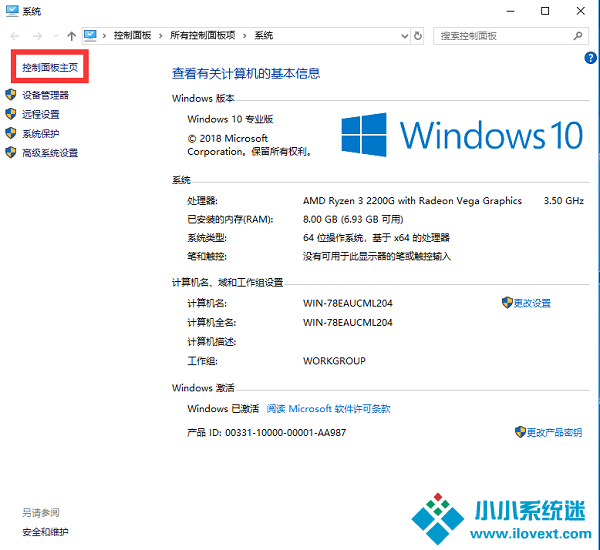Go up one level with up arrow
The width and height of the screenshot is (600, 550).
pyautogui.click(x=71, y=36)
